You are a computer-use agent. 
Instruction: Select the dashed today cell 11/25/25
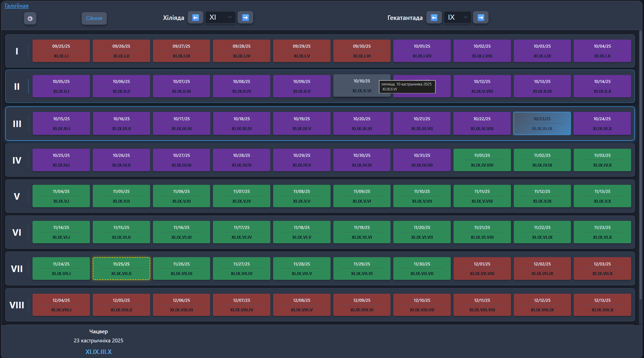coord(121,268)
